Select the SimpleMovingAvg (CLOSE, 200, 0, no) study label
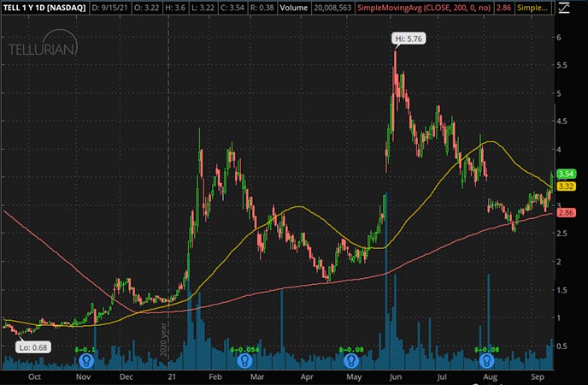Screen dimensions: 588x385 coord(424,8)
